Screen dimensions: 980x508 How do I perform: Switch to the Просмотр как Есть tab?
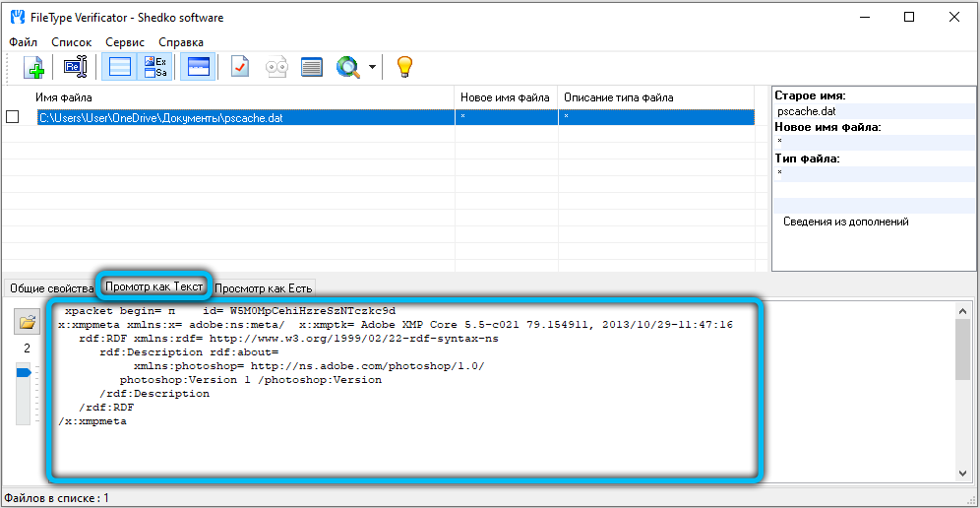[x=264, y=288]
